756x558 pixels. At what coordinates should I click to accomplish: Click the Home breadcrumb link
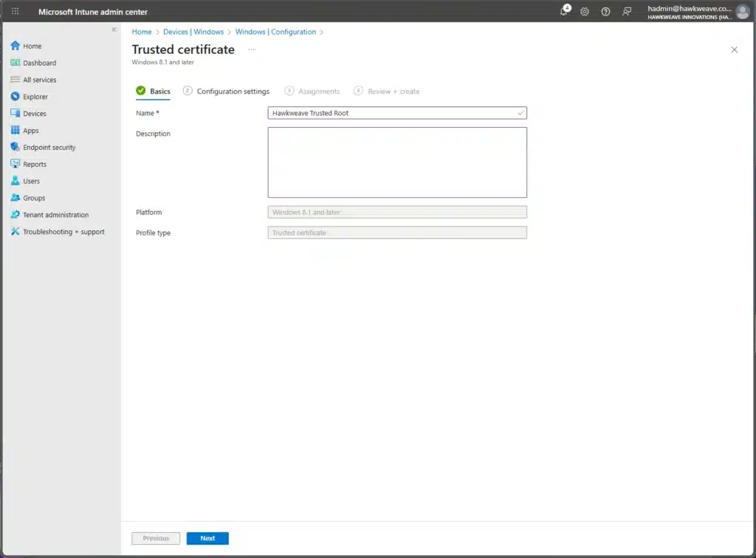point(142,32)
